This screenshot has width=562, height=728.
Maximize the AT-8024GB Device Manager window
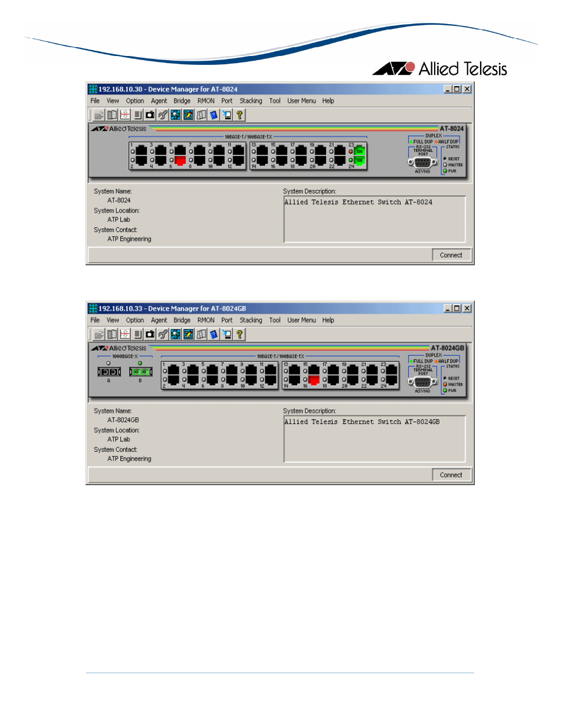pyautogui.click(x=457, y=308)
